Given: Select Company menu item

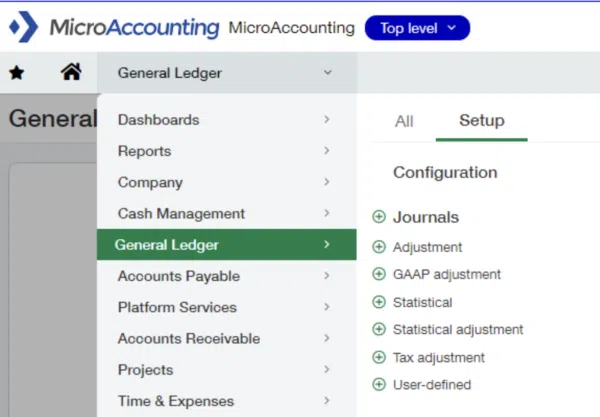Looking at the screenshot, I should click(227, 182).
